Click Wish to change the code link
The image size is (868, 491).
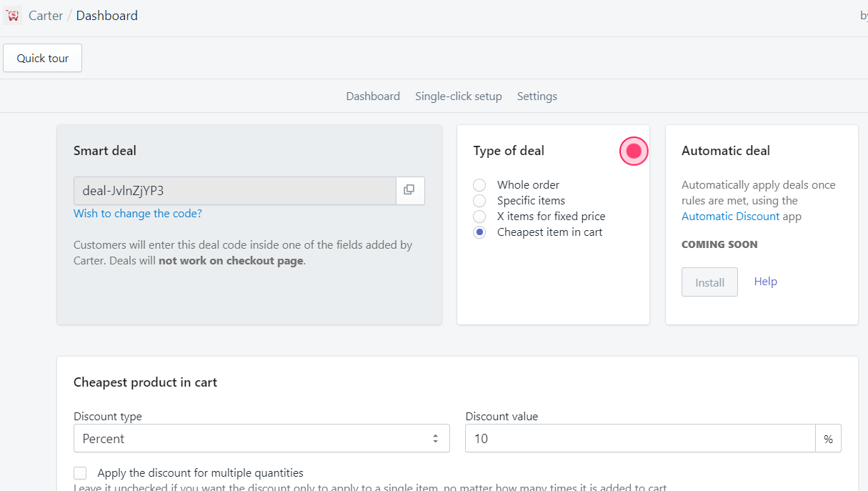tap(138, 214)
